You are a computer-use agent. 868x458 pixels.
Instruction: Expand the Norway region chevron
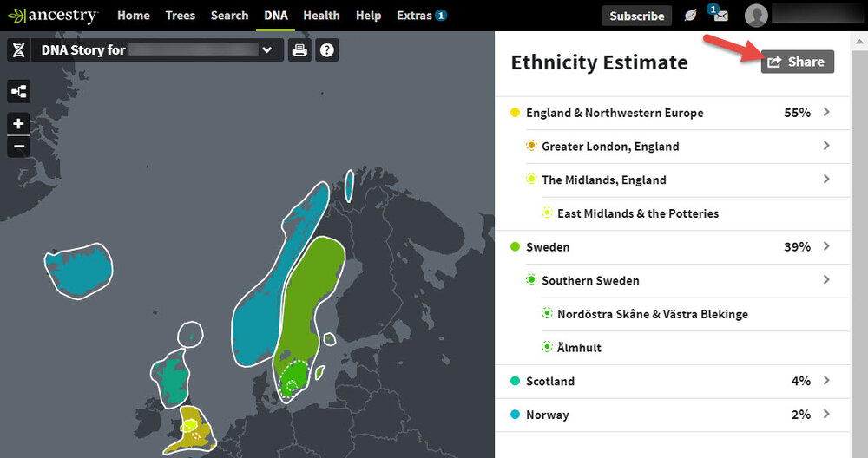pyautogui.click(x=826, y=415)
